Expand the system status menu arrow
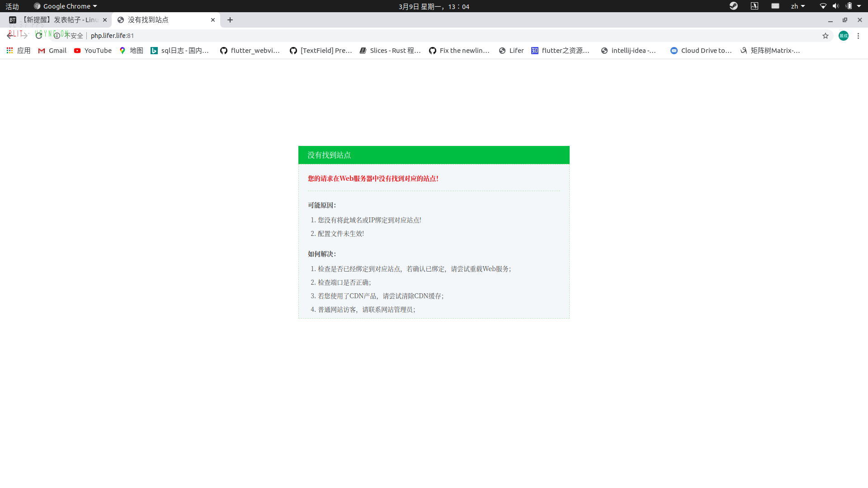The image size is (868, 488). (x=859, y=6)
